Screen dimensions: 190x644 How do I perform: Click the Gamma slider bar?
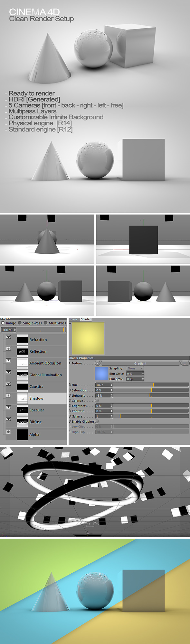click(x=151, y=416)
